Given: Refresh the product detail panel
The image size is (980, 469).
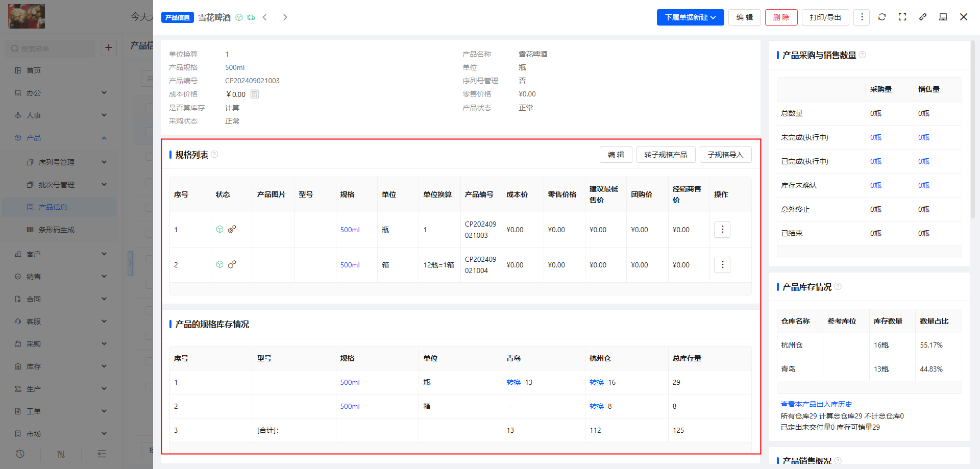Looking at the screenshot, I should coord(882,17).
